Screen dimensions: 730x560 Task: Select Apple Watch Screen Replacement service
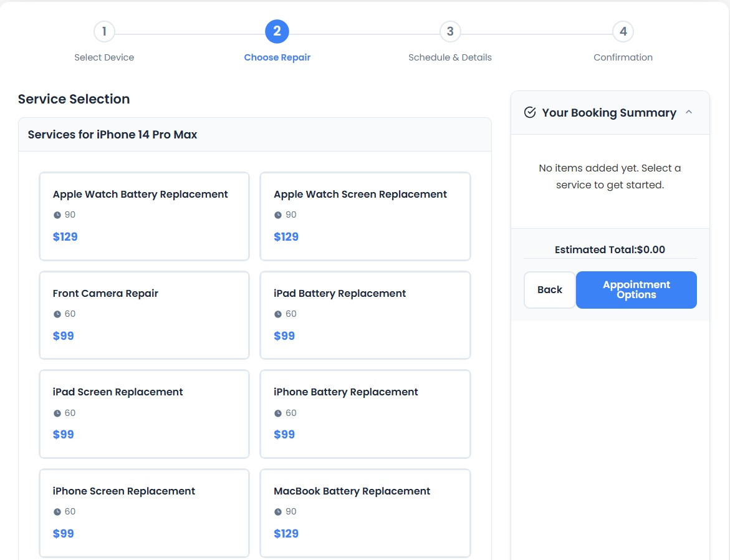click(x=365, y=216)
